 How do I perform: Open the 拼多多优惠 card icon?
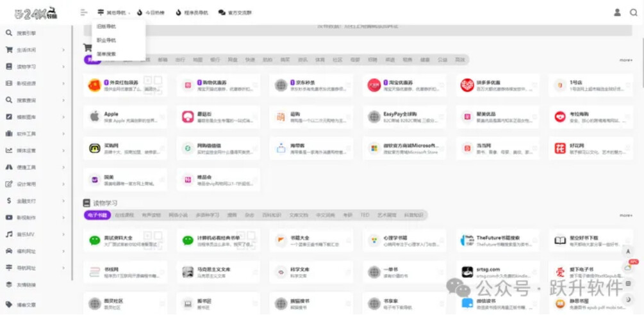click(x=467, y=85)
